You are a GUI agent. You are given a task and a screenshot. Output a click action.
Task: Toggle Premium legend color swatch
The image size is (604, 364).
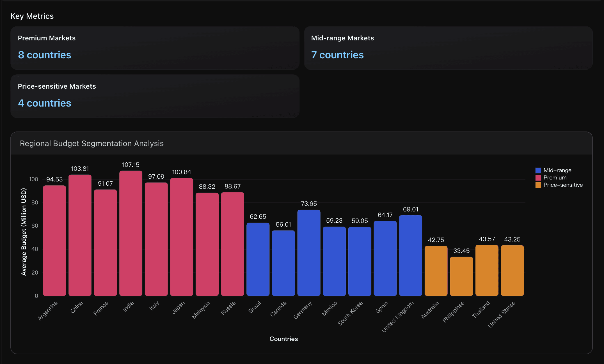point(538,178)
